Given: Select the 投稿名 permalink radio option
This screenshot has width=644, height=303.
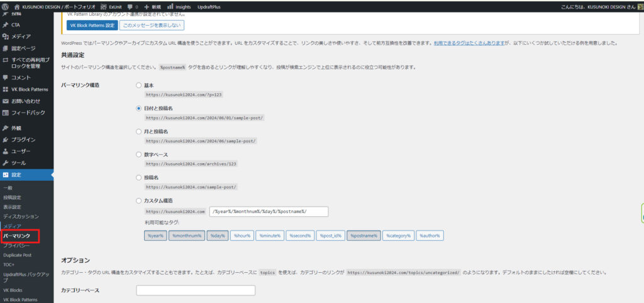Looking at the screenshot, I should click(x=139, y=178).
